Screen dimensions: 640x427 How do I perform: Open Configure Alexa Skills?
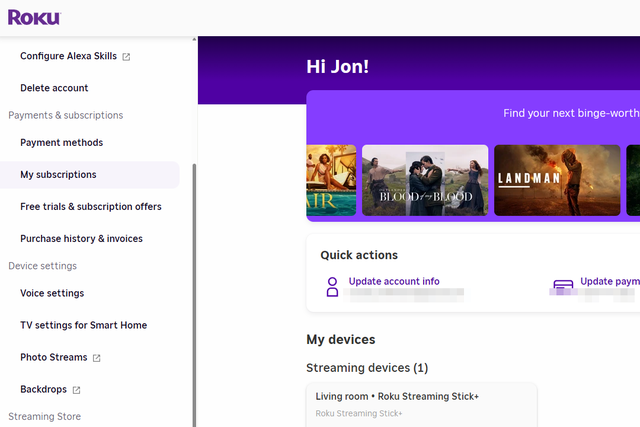tap(68, 56)
